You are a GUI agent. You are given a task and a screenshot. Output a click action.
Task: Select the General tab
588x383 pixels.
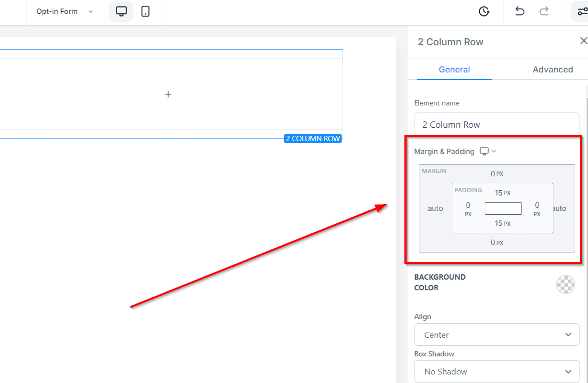(454, 69)
